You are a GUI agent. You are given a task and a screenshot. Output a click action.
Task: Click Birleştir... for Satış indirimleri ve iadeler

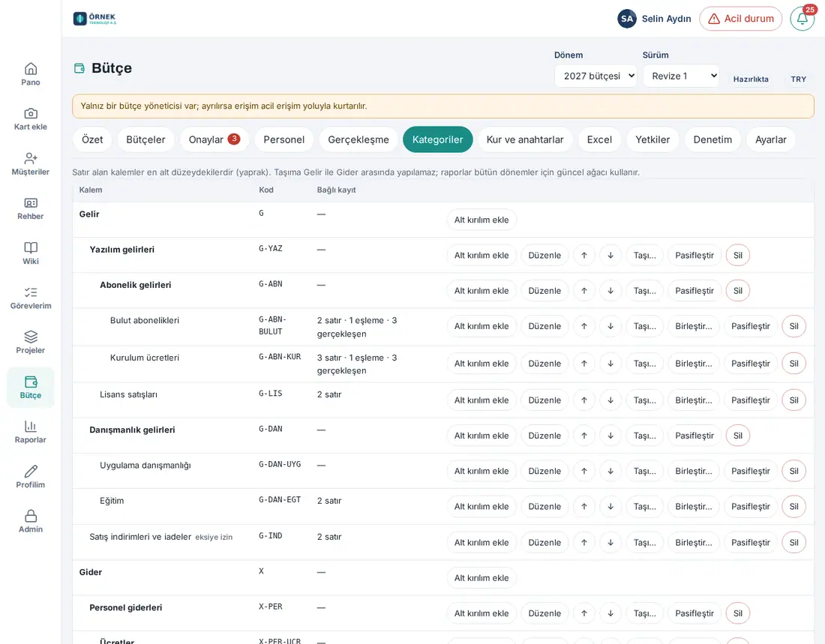point(694,543)
